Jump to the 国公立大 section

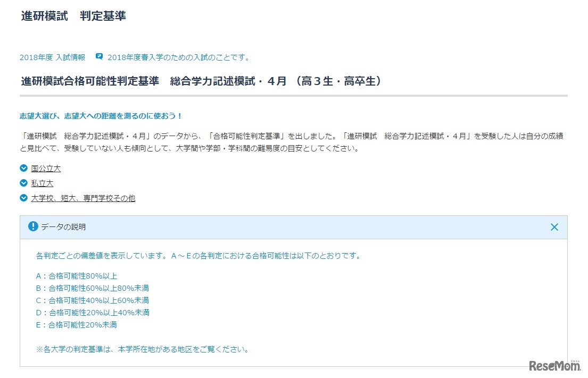coord(46,169)
